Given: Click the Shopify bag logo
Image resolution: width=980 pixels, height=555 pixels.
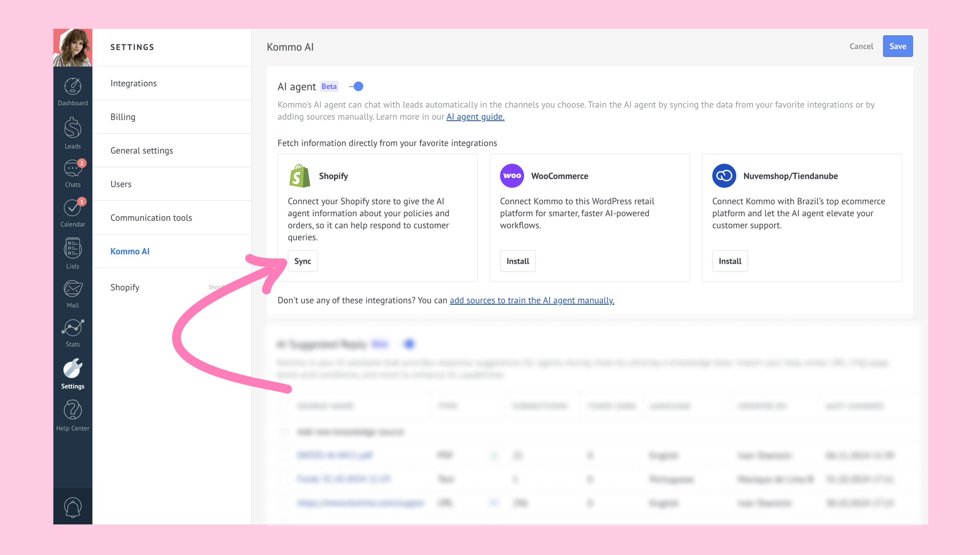Looking at the screenshot, I should point(299,176).
